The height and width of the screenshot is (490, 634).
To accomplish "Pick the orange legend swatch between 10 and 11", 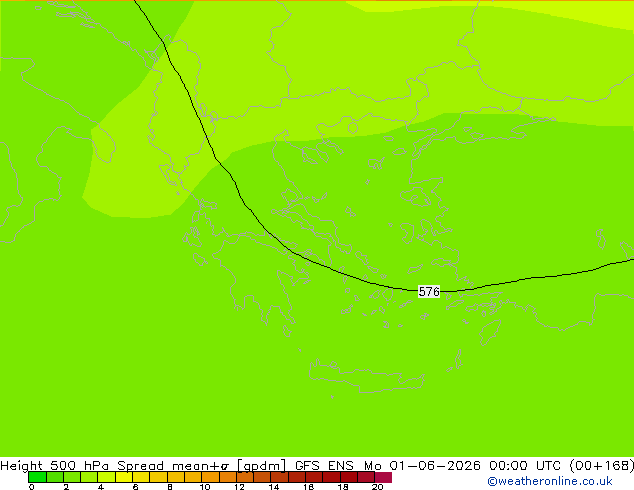I will [x=210, y=477].
